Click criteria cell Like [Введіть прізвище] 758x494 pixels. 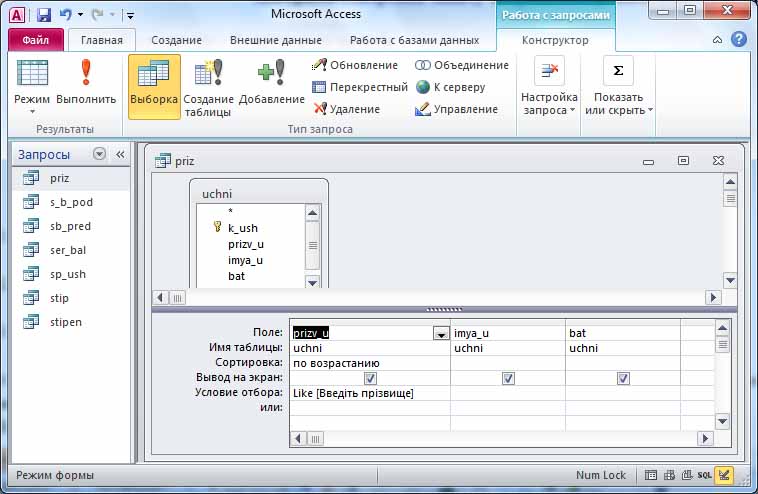[370, 393]
